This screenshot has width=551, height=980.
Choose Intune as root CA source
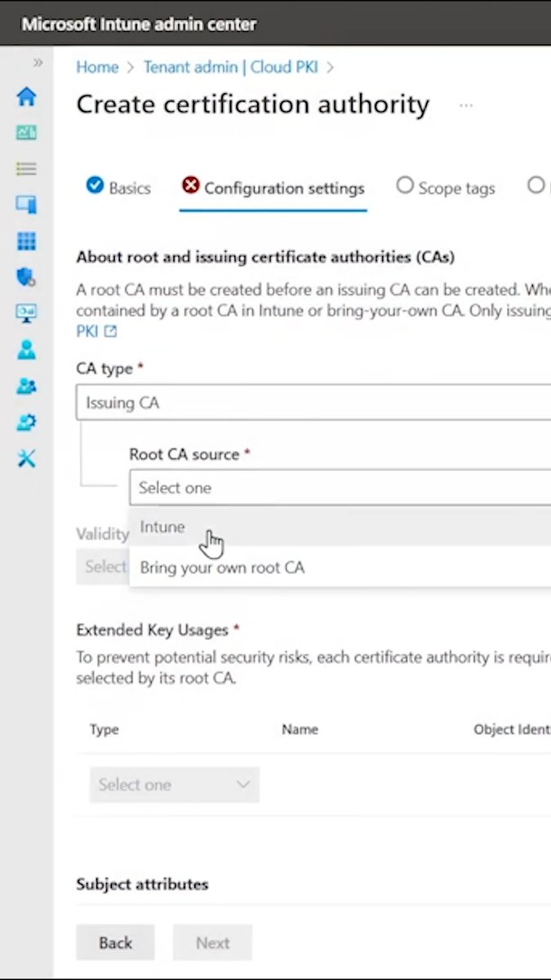point(340,528)
